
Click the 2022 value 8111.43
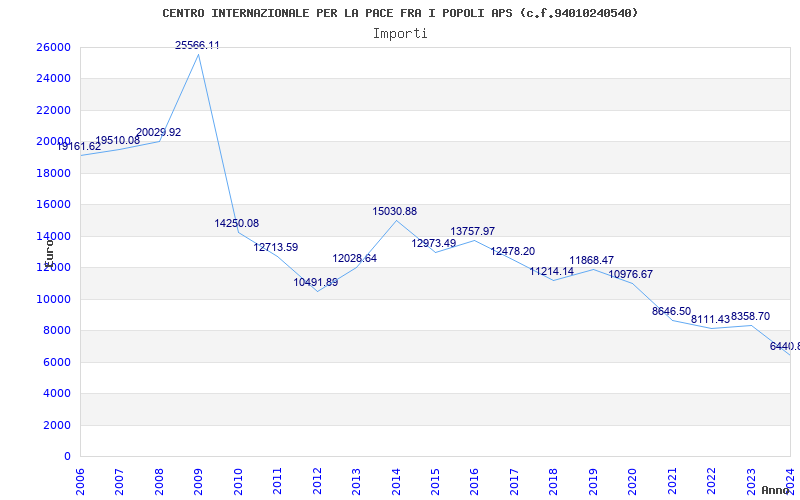[x=711, y=319]
